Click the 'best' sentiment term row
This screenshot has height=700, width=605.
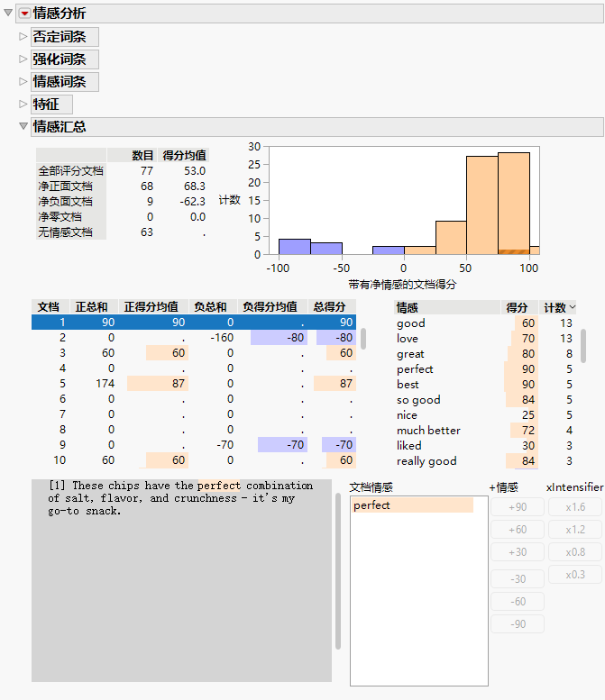click(485, 385)
